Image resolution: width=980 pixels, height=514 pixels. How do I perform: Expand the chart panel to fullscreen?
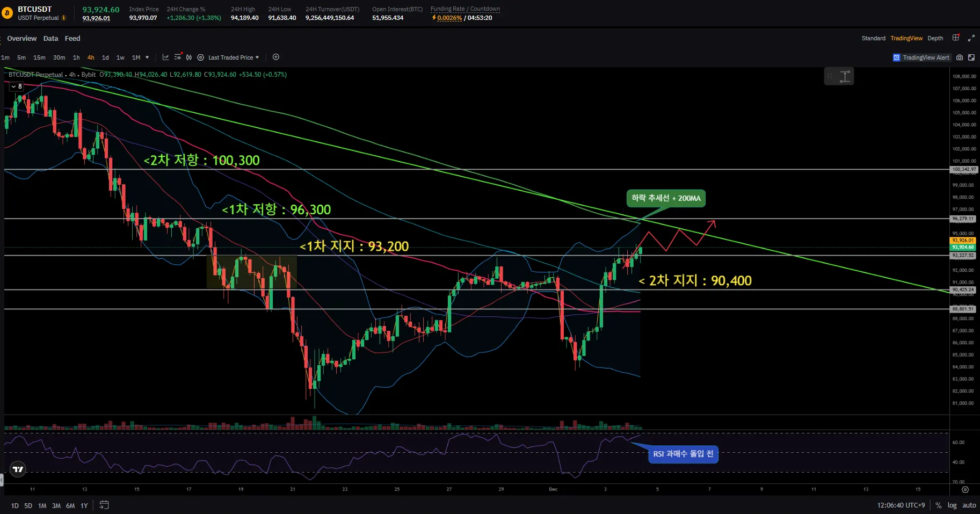(971, 38)
